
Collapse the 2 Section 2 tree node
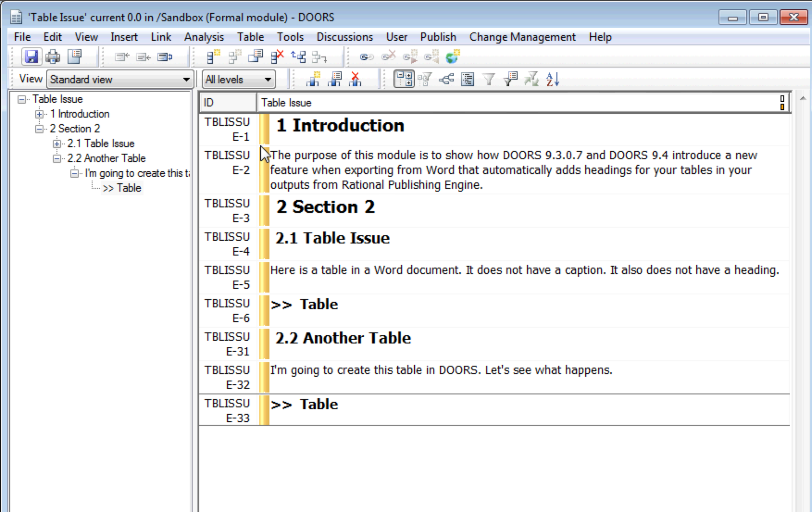coord(39,129)
